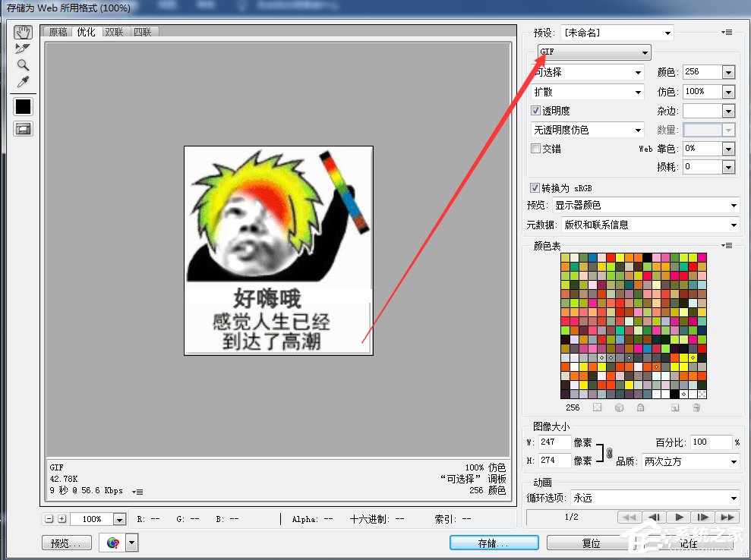Enable the 交错 (interlaced) checkbox

536,148
